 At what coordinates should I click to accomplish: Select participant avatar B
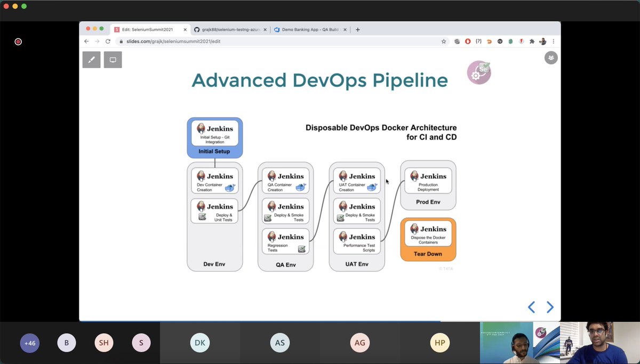(67, 343)
